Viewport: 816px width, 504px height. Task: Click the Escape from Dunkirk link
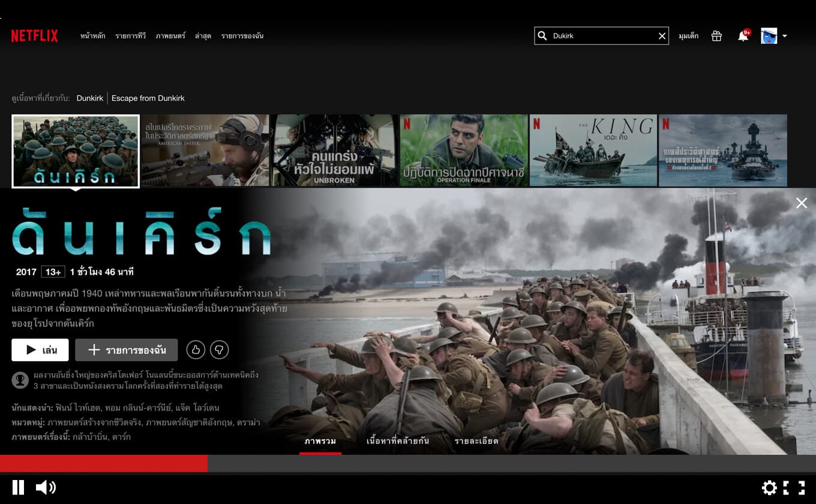pyautogui.click(x=148, y=98)
